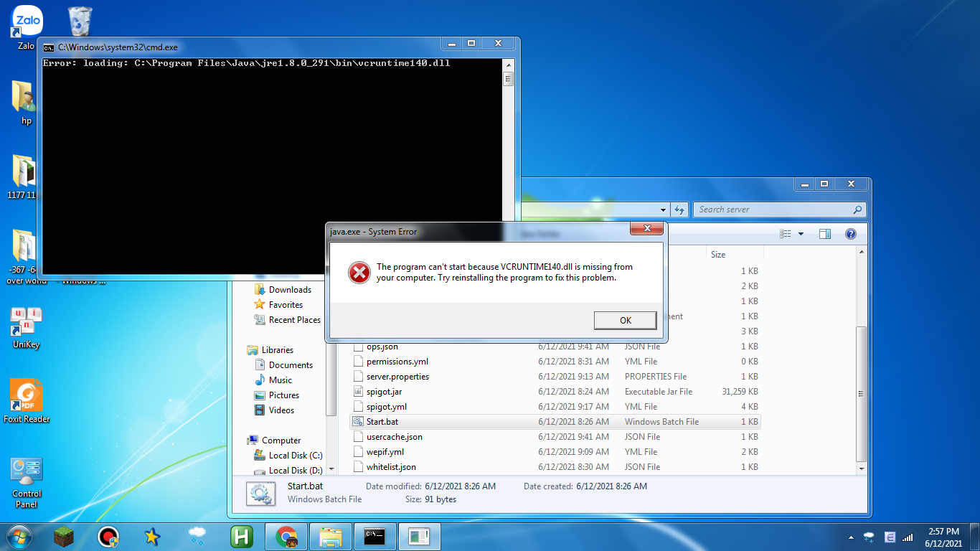The image size is (980, 551).
Task: Click the navigation pane scroll-down arrow
Action: (x=331, y=468)
